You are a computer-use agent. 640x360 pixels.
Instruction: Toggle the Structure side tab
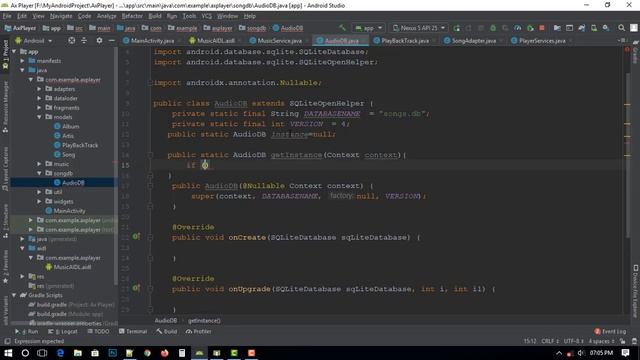click(x=5, y=222)
